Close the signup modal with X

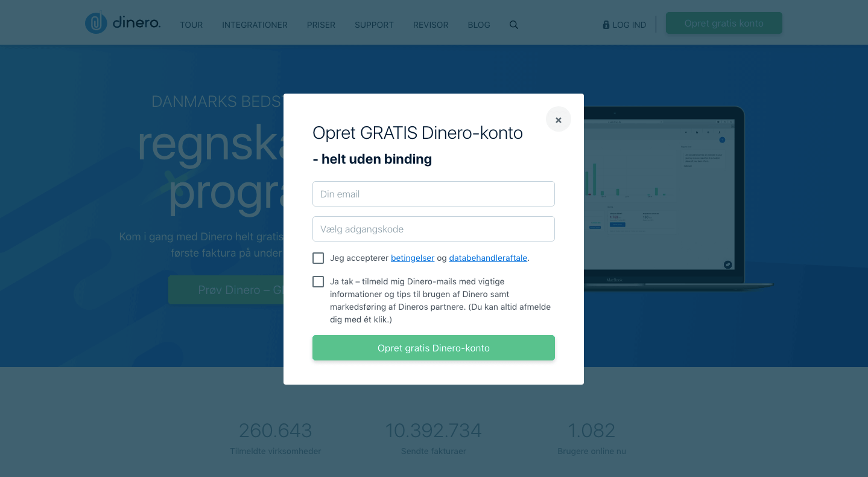[559, 120]
